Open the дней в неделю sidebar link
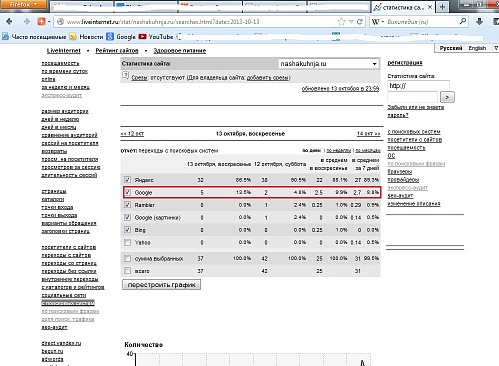Screen dimensions: 499x366 pyautogui.click(x=60, y=119)
